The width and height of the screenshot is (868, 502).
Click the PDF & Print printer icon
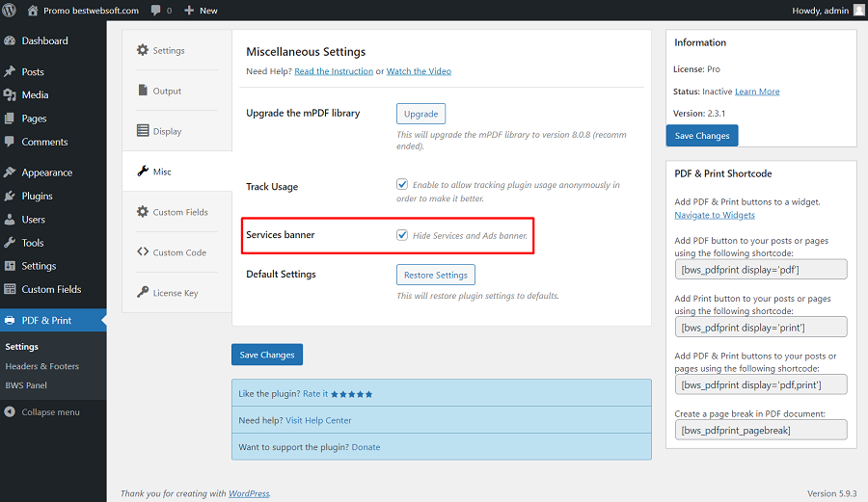[x=10, y=321]
